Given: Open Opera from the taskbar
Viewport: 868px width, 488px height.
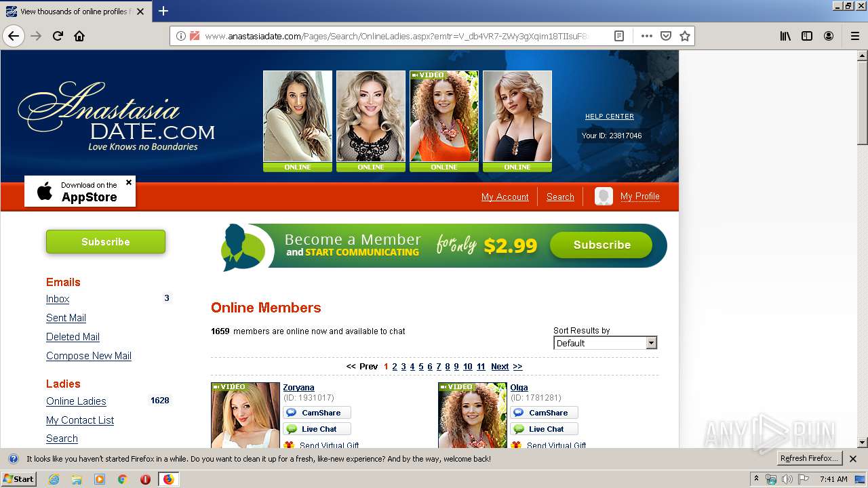Looking at the screenshot, I should [x=145, y=479].
